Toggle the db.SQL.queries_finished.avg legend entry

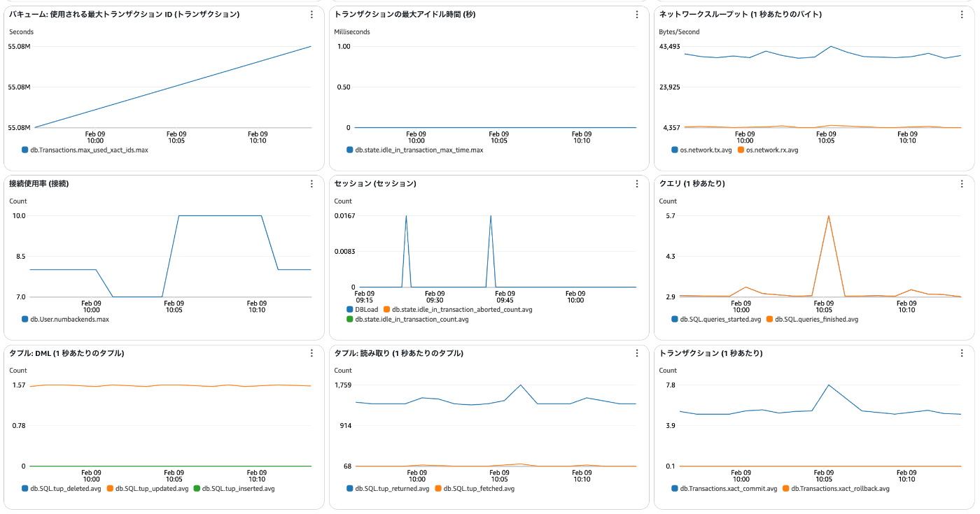pos(812,319)
